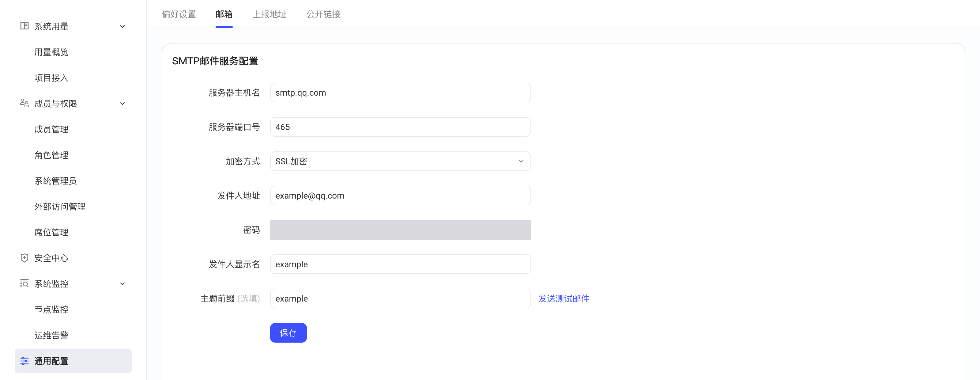Click the 发件人显示名 input field

[400, 264]
